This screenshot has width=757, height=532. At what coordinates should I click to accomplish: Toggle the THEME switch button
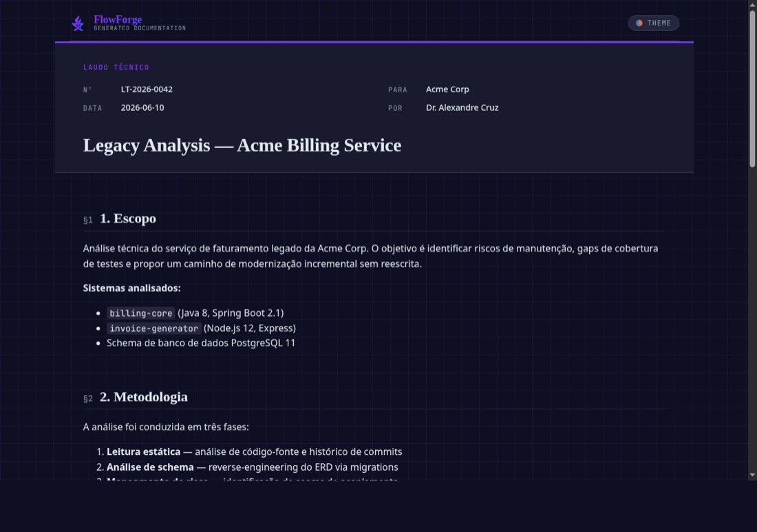coord(653,23)
